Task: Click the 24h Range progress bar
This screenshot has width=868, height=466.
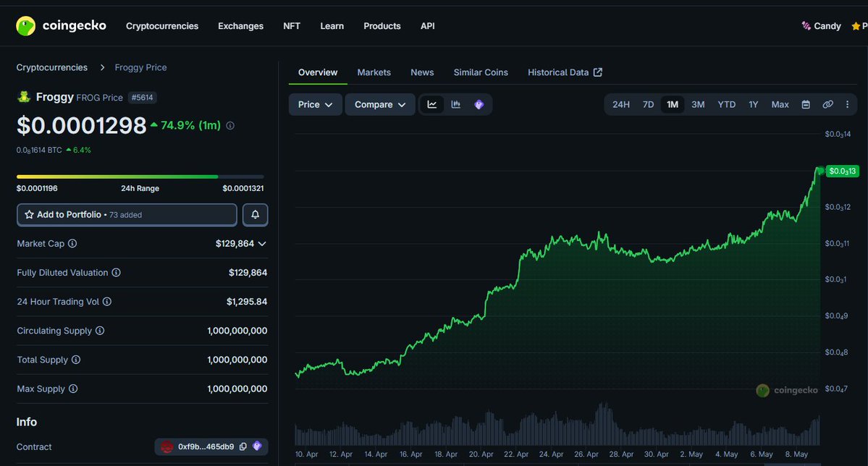Action: (x=140, y=177)
